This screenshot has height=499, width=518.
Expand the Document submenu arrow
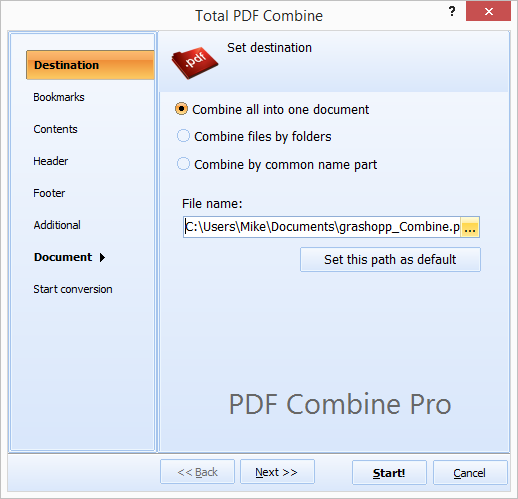click(102, 257)
